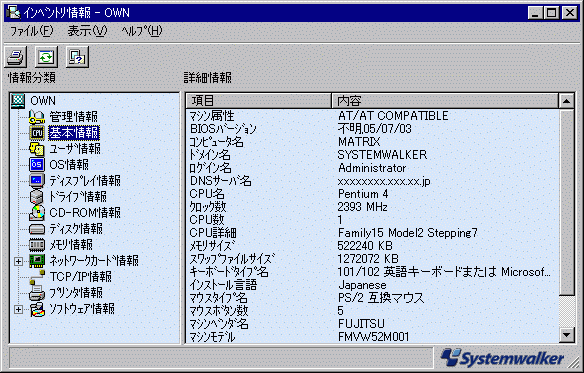Click the Japanese install language value
584x373 pixels.
pyautogui.click(x=362, y=285)
